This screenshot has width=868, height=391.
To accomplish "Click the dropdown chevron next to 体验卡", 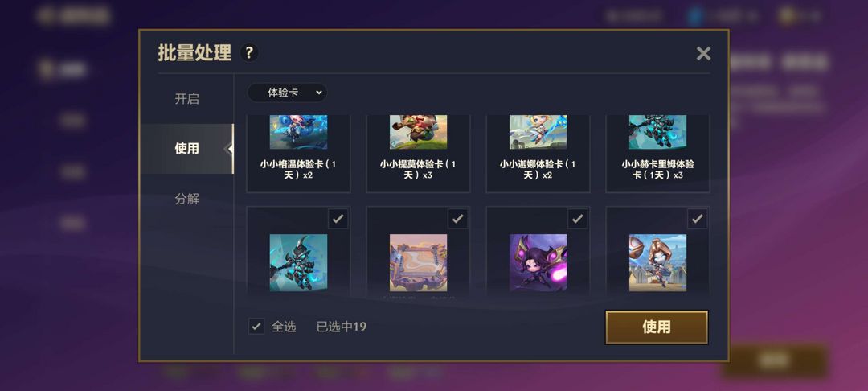I will coord(318,93).
